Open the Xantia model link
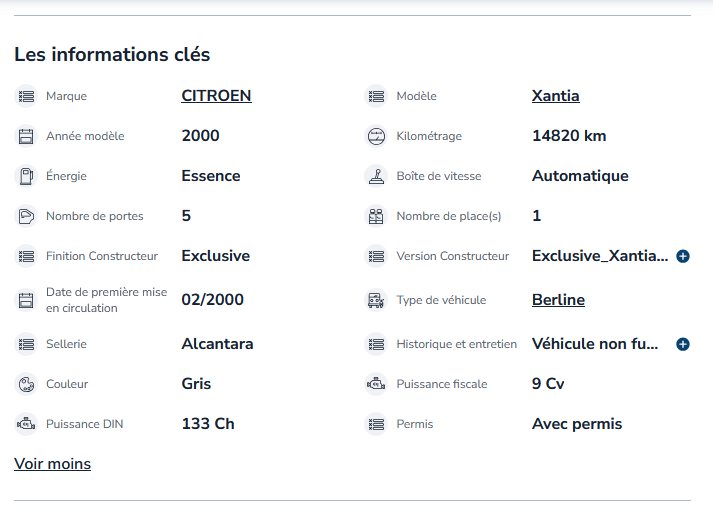The width and height of the screenshot is (713, 514). click(556, 96)
